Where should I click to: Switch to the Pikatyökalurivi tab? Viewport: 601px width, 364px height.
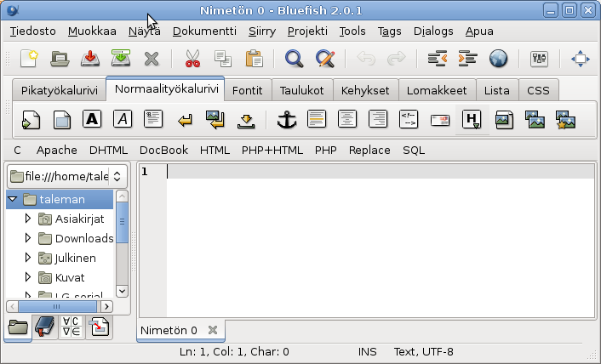click(x=60, y=91)
